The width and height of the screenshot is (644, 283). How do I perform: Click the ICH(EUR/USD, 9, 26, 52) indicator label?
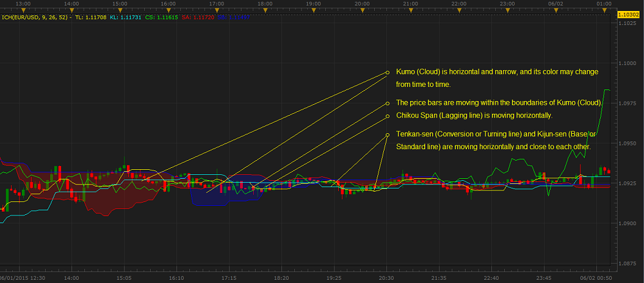click(x=35, y=17)
